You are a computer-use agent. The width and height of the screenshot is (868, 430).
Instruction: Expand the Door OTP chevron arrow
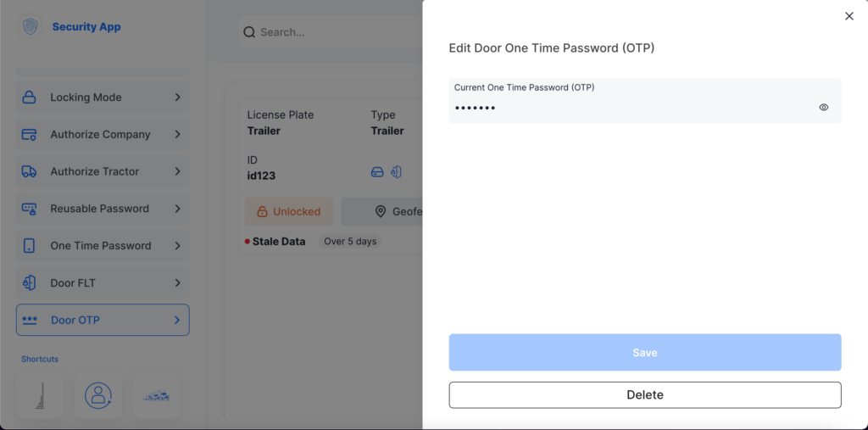click(177, 320)
